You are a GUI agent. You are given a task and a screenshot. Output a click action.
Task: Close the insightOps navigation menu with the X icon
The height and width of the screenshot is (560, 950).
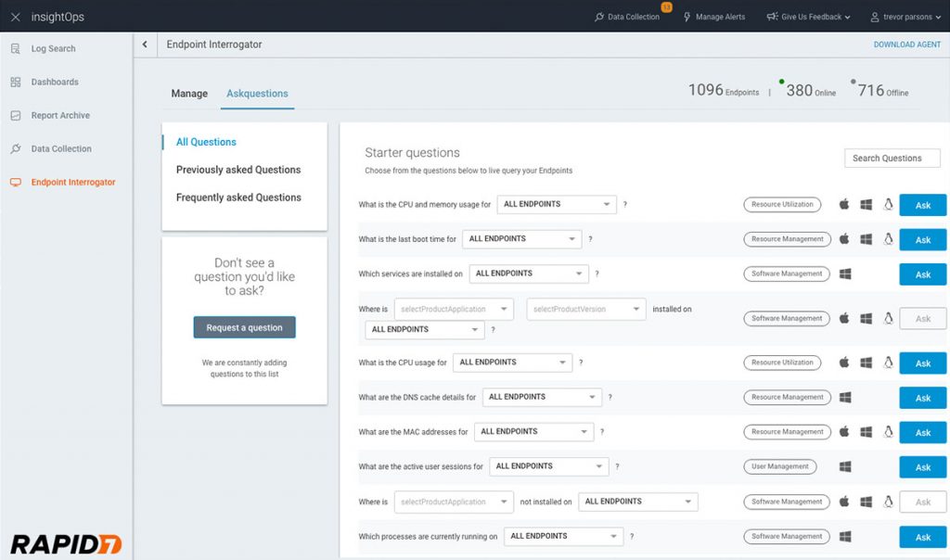click(x=16, y=17)
